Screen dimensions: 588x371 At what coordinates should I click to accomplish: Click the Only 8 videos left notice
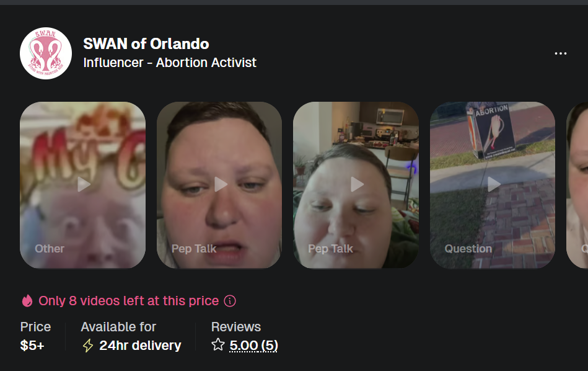click(x=129, y=301)
